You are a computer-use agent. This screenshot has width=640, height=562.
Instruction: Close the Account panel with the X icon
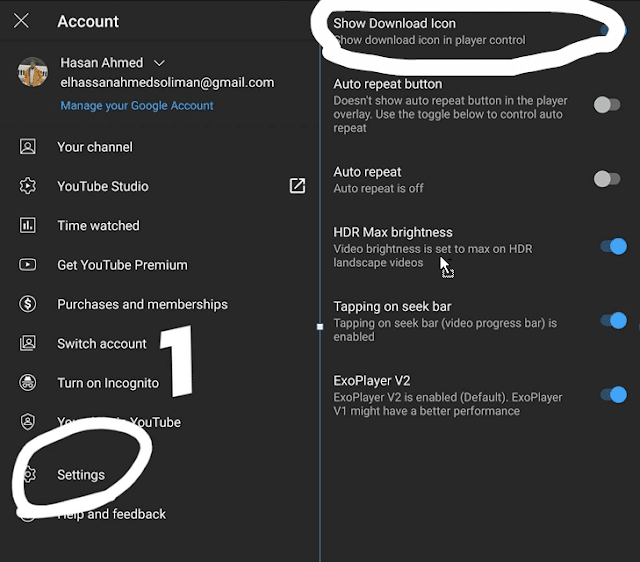[21, 20]
